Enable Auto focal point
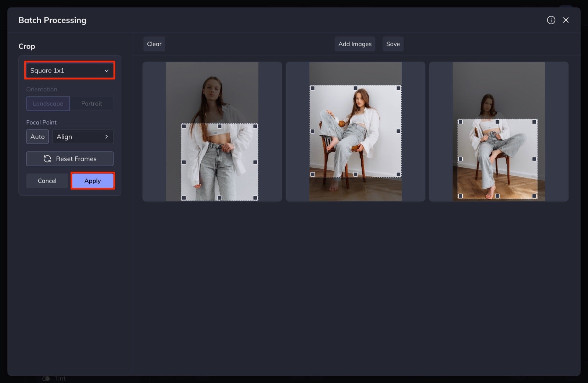The height and width of the screenshot is (383, 588). click(x=37, y=136)
